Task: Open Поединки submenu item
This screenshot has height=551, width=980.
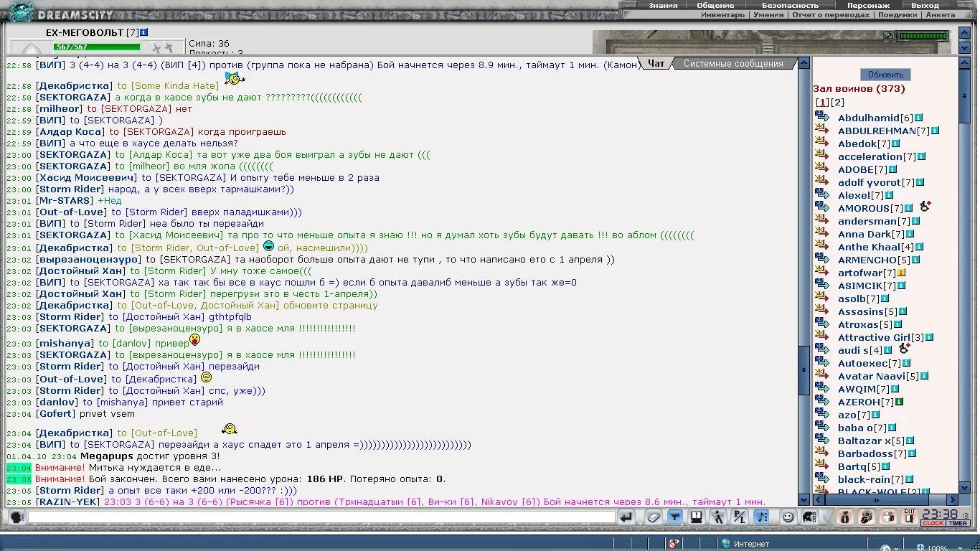Action: coord(897,15)
